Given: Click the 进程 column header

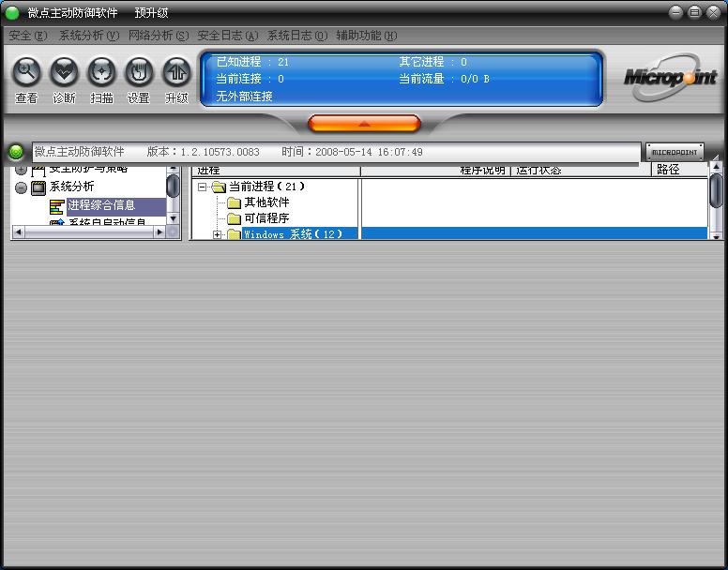Looking at the screenshot, I should (276, 171).
